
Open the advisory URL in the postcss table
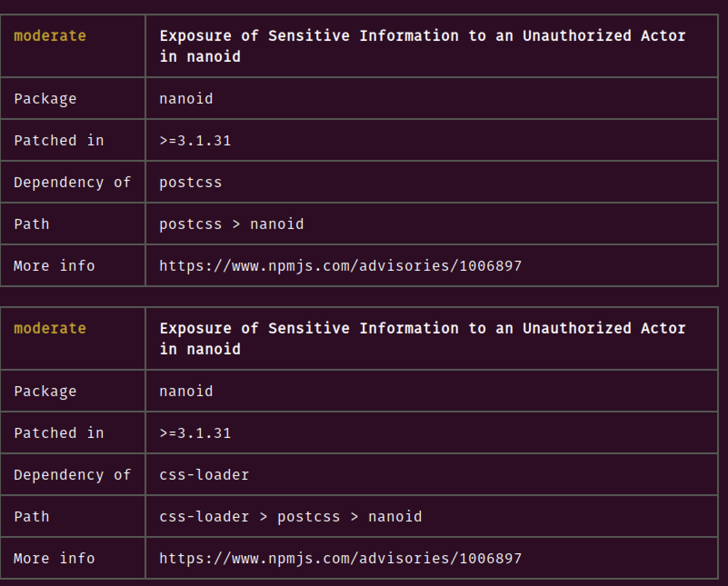pyautogui.click(x=340, y=266)
